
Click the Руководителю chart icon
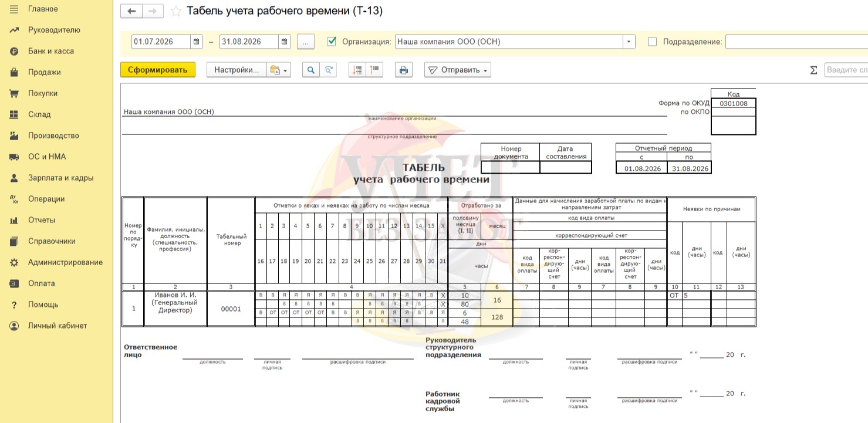(x=14, y=30)
